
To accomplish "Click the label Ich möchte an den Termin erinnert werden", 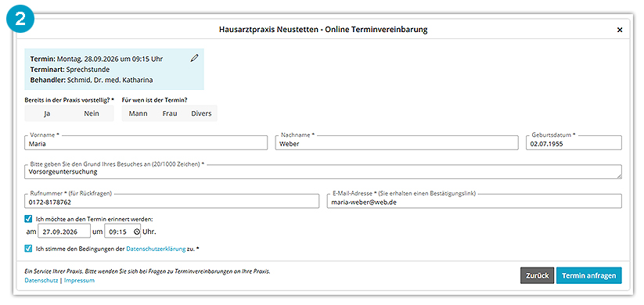I will 94,219.
